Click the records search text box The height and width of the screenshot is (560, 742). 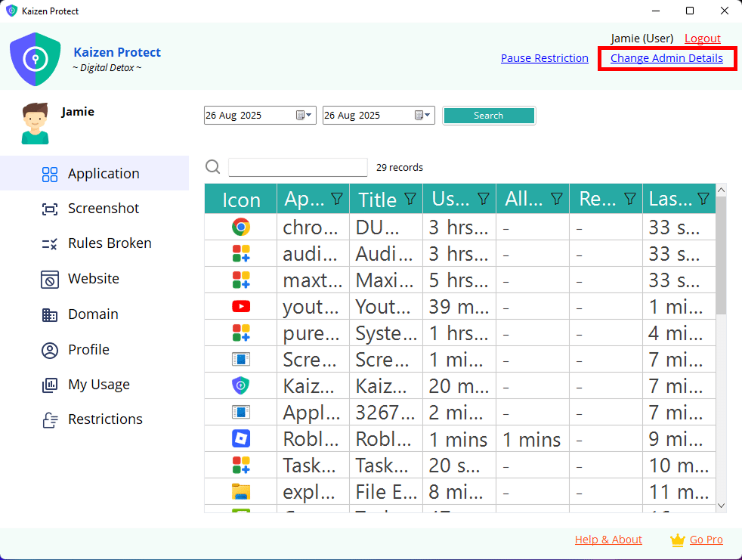298,167
